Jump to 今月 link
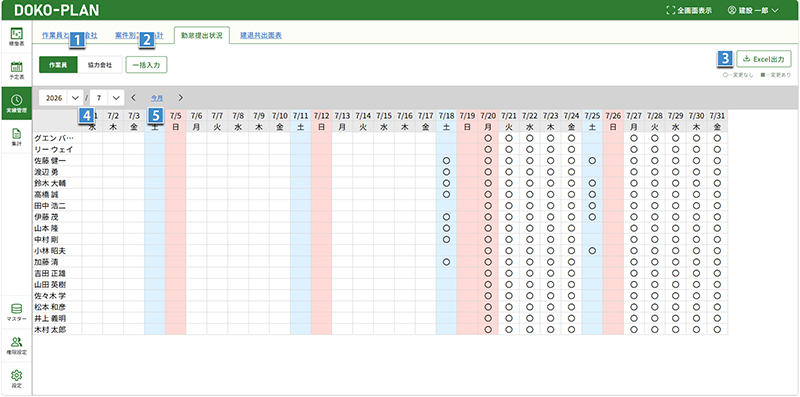Screen dimensions: 800x397 pos(157,97)
